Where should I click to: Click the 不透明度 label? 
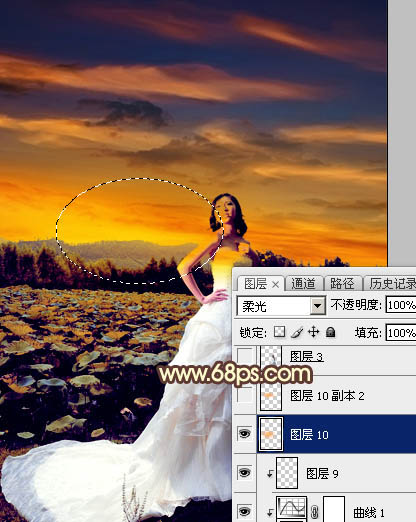[x=356, y=304]
